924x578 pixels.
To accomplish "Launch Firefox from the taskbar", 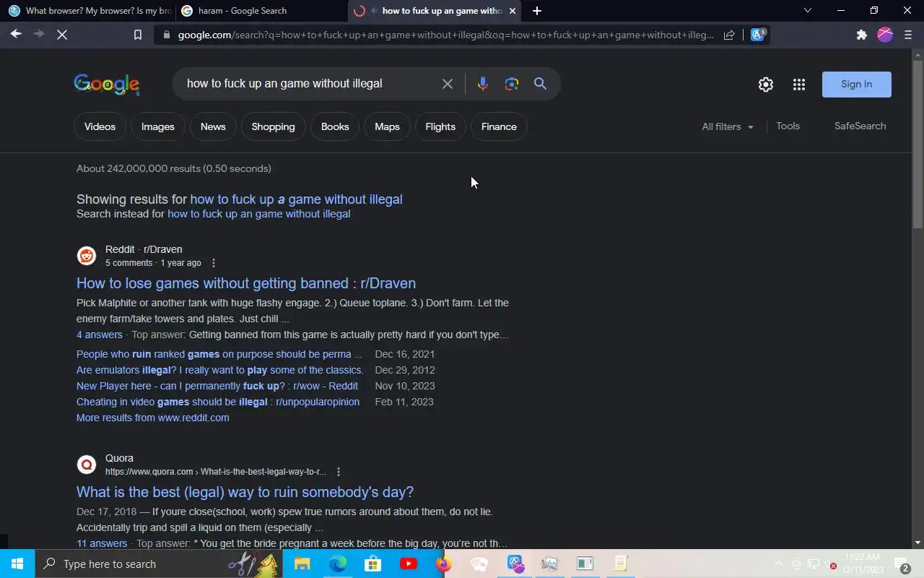I will [443, 564].
